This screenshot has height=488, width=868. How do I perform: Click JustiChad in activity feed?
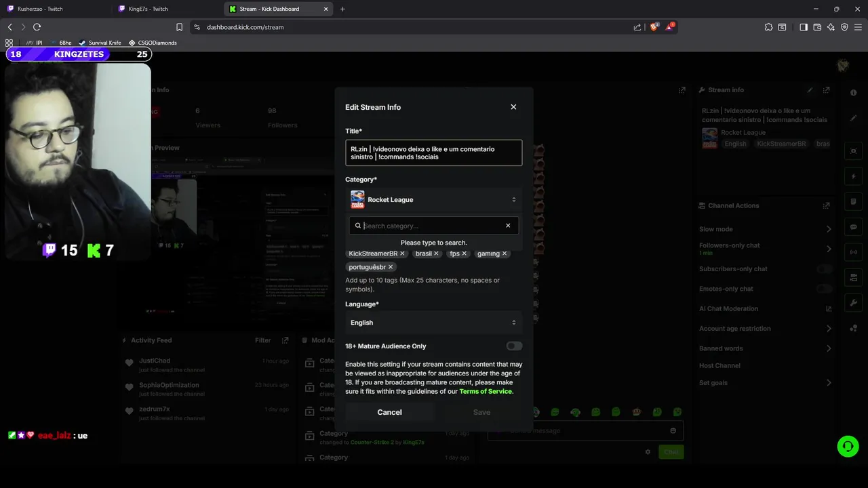(x=155, y=361)
